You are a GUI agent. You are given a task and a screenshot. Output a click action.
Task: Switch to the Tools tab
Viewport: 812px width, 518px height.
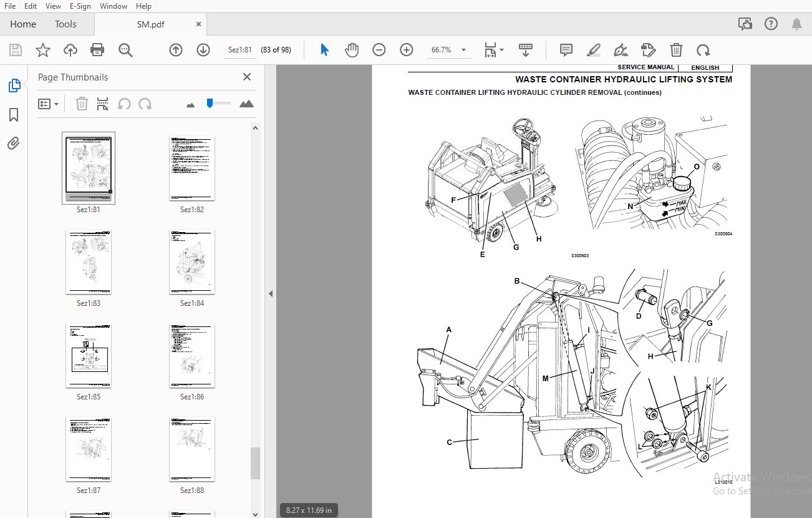tap(65, 24)
